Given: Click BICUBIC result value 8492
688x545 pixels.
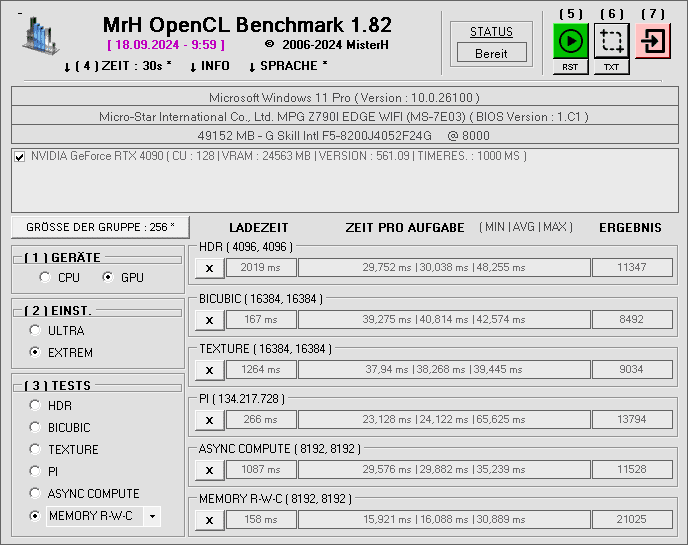Looking at the screenshot, I should pyautogui.click(x=632, y=319).
